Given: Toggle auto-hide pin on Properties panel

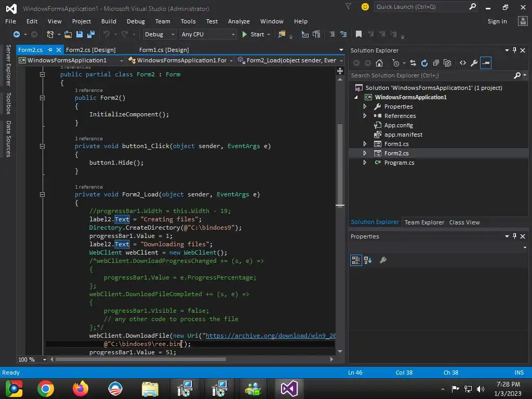Looking at the screenshot, I should (x=515, y=236).
